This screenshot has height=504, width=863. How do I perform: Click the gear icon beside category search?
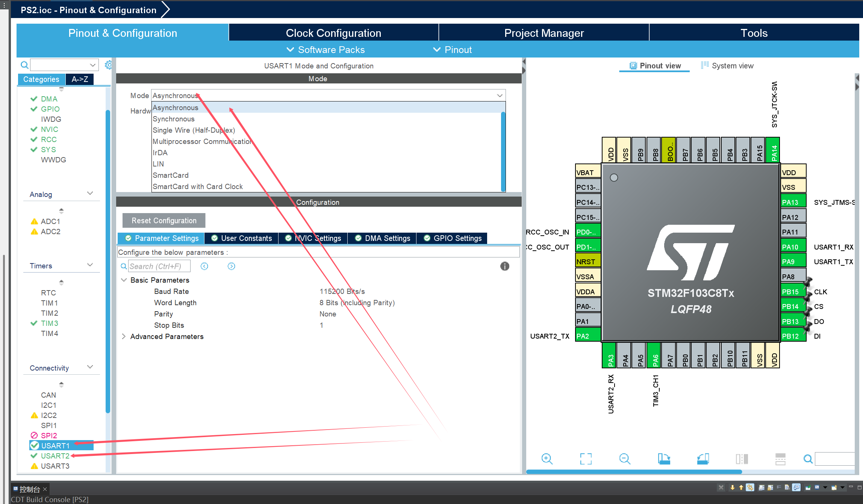pos(108,65)
